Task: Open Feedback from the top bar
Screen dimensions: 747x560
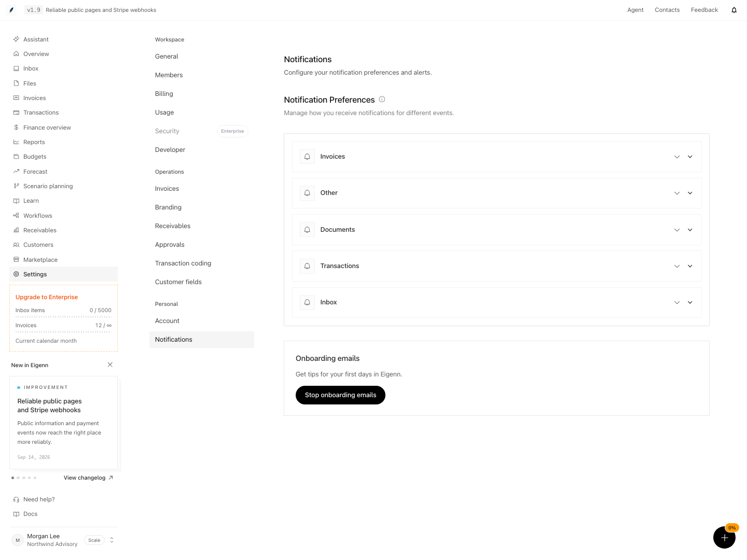Action: [x=704, y=10]
